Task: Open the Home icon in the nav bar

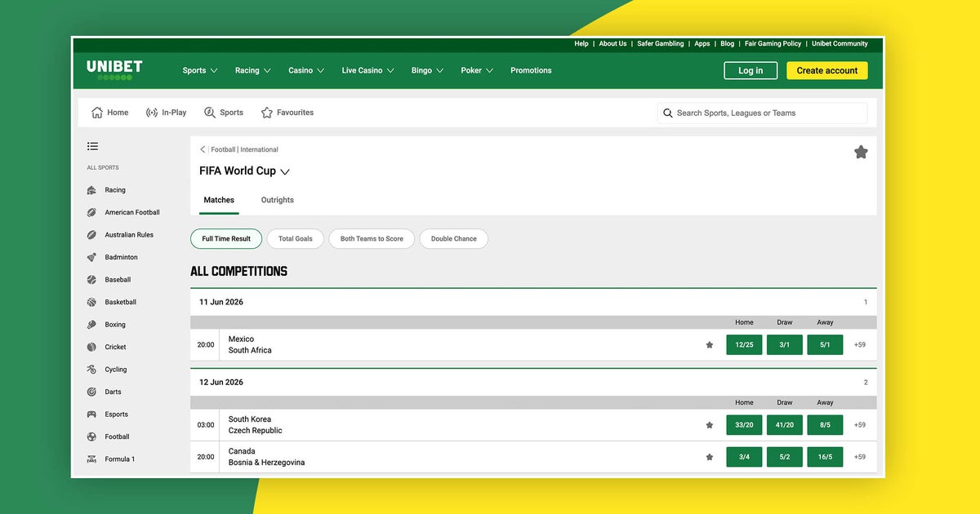Action: 97,113
